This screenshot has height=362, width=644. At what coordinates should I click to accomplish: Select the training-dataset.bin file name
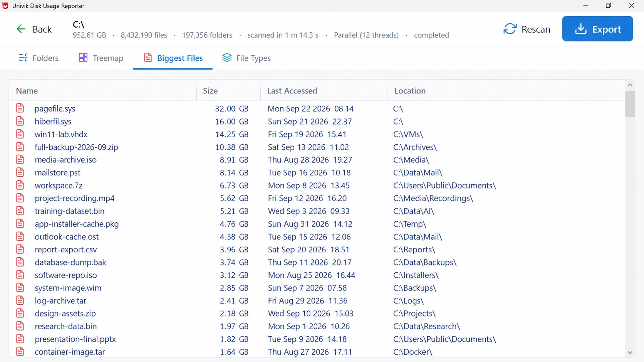point(69,211)
